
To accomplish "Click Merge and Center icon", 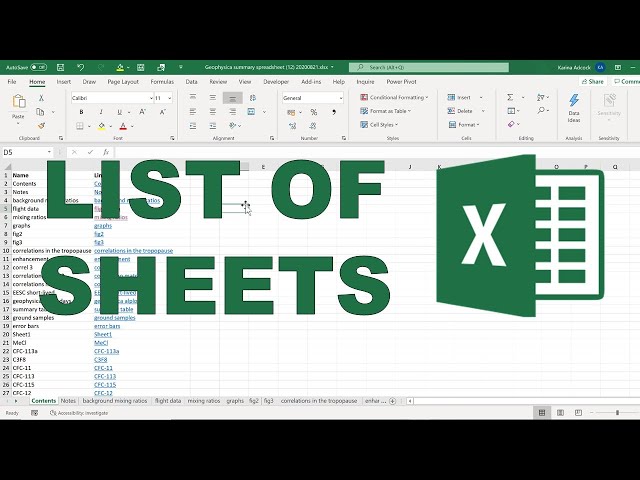I will point(251,112).
